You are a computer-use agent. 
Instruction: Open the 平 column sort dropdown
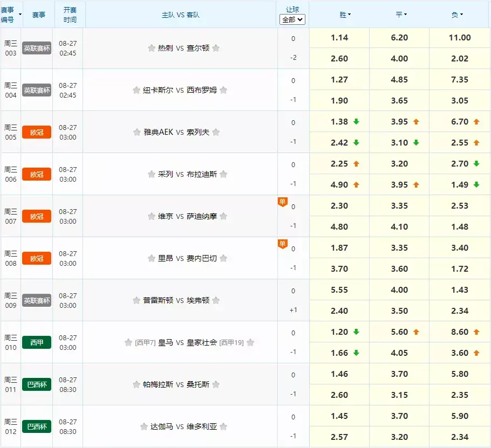(405, 15)
